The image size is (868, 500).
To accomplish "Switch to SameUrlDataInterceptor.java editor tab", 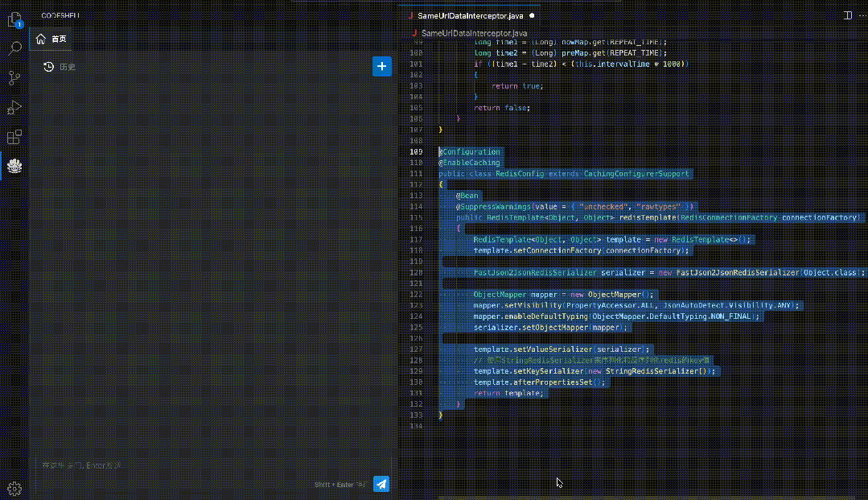I will point(470,16).
